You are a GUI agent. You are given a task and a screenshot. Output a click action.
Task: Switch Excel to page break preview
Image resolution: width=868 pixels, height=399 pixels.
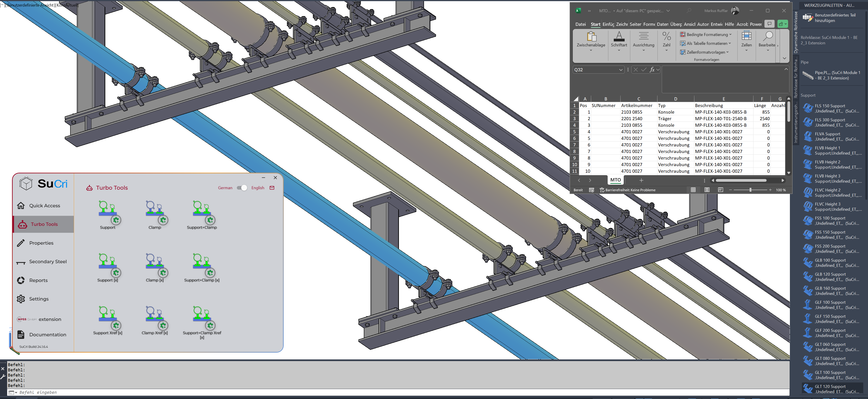pyautogui.click(x=720, y=190)
